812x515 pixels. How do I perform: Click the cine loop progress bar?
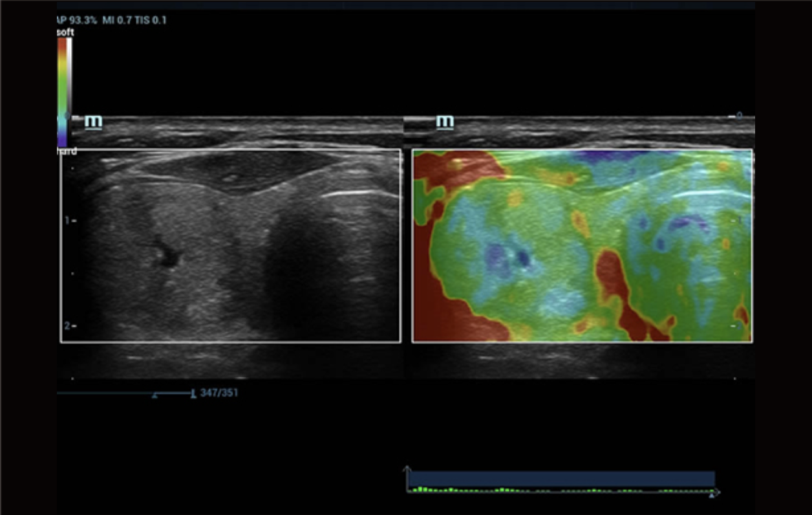pos(125,393)
